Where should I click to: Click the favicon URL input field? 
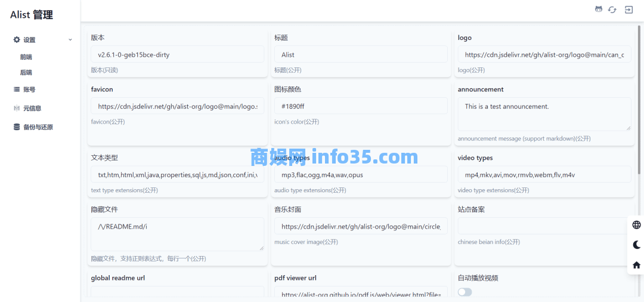178,106
